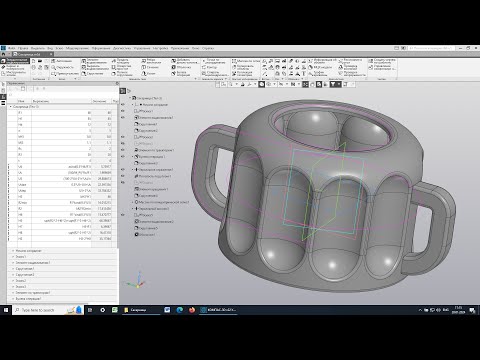Open the Файл menu
This screenshot has width=480, height=360.
coord(11,48)
